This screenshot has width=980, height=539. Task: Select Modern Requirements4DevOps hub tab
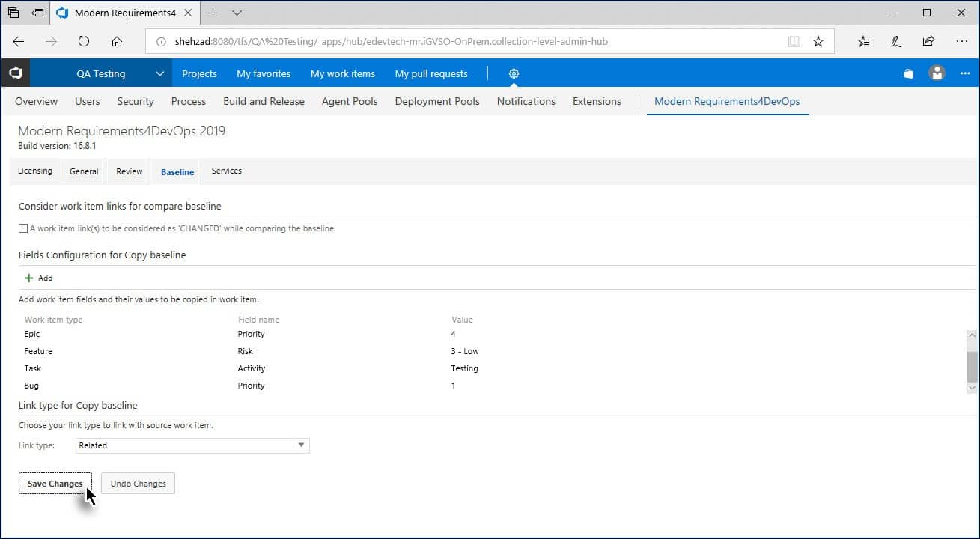click(x=727, y=101)
